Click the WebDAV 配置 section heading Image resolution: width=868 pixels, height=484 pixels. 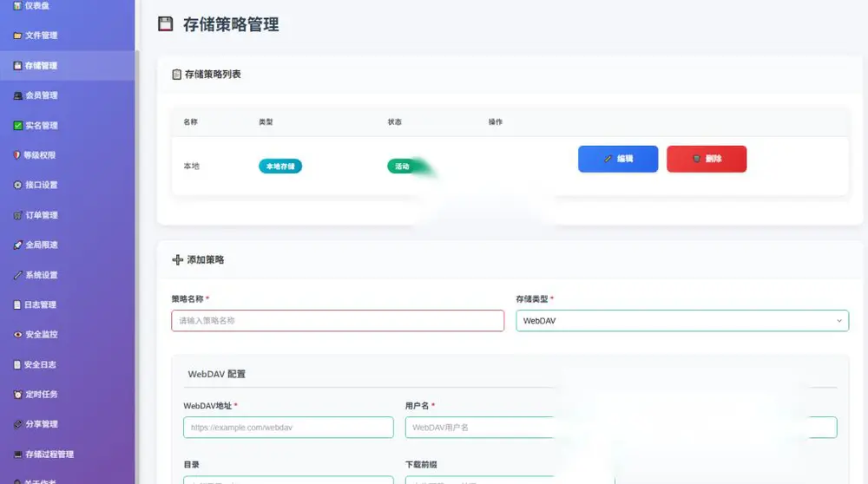pyautogui.click(x=216, y=374)
